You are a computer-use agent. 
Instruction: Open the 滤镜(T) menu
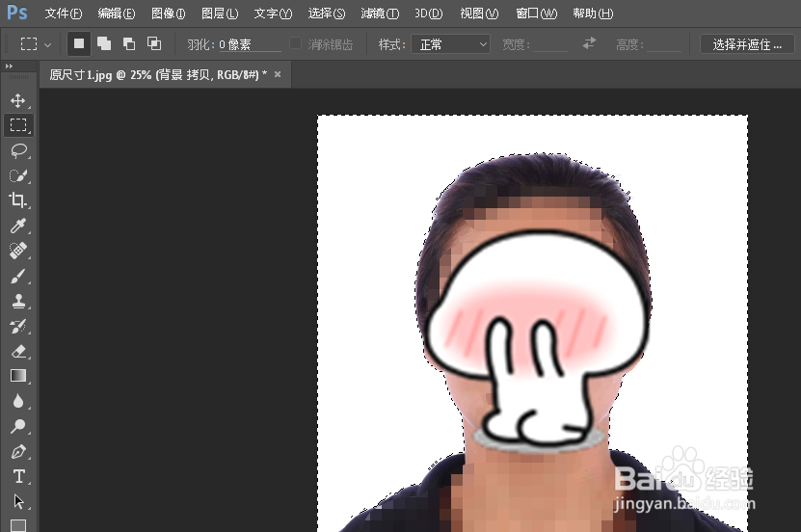coord(380,13)
